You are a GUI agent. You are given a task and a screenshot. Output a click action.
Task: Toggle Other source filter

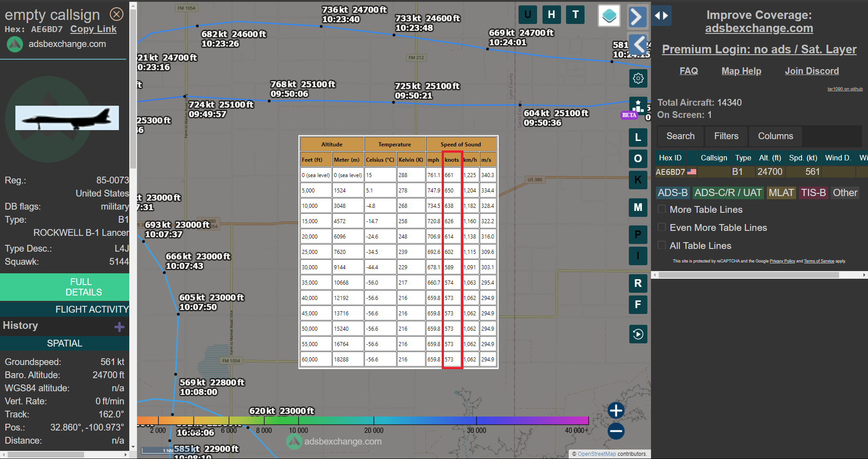click(845, 193)
